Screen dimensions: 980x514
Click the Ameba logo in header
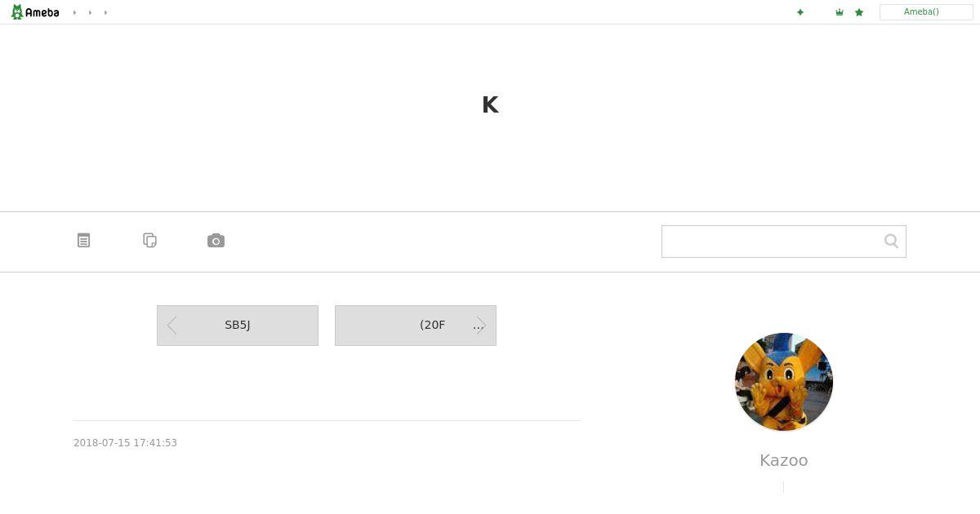click(x=35, y=12)
